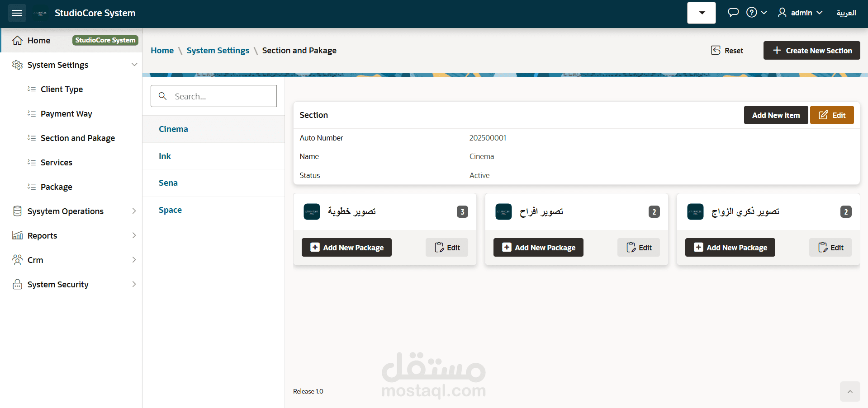Click the badge showing 2 on تصوير ذكرى الزواج

(846, 211)
